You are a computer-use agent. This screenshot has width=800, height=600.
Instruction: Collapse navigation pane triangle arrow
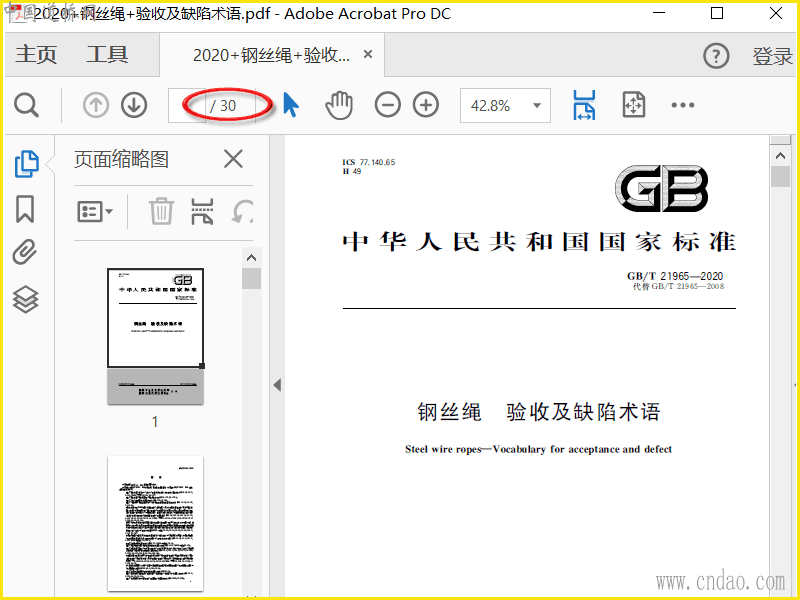click(x=277, y=385)
